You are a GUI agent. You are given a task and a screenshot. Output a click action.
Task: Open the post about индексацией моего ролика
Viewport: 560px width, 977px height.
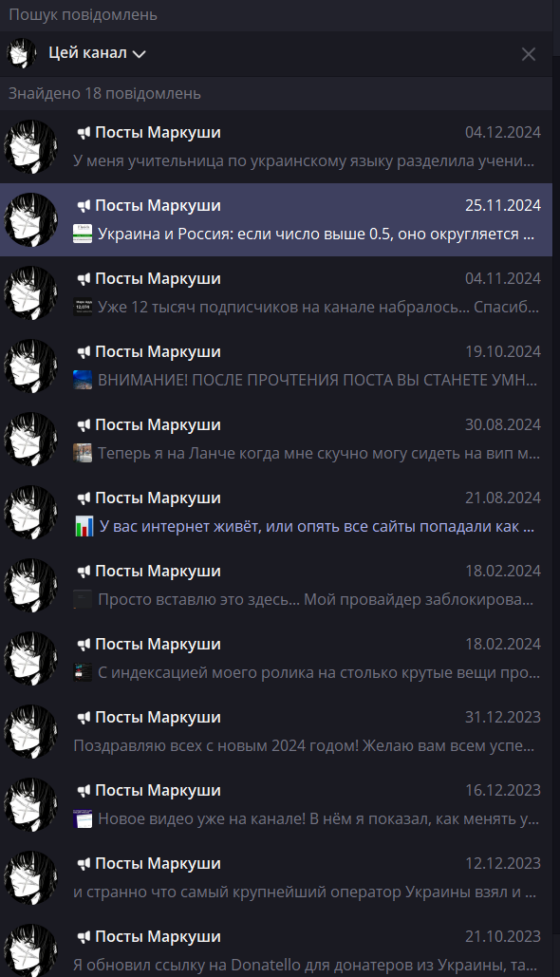(x=276, y=658)
